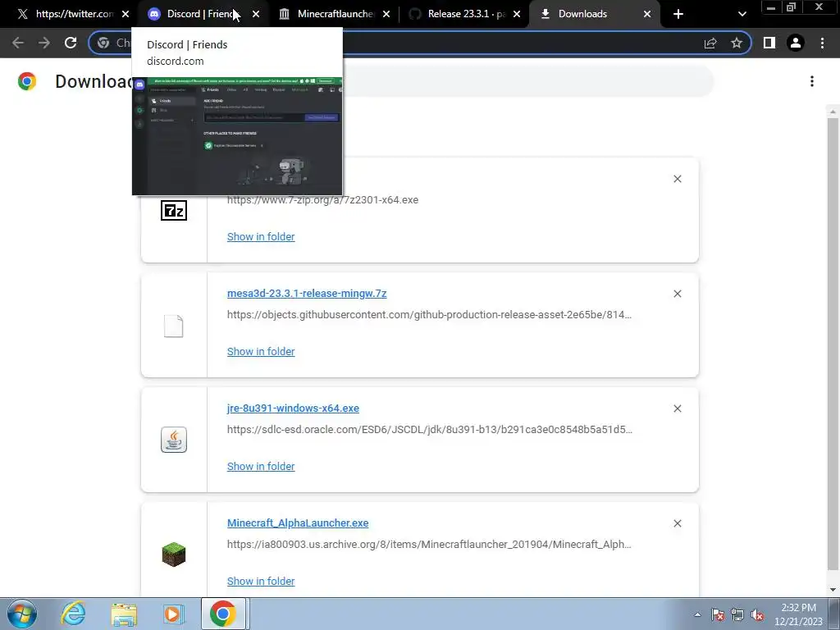
Task: Open Downloads page more actions menu
Action: click(x=812, y=81)
